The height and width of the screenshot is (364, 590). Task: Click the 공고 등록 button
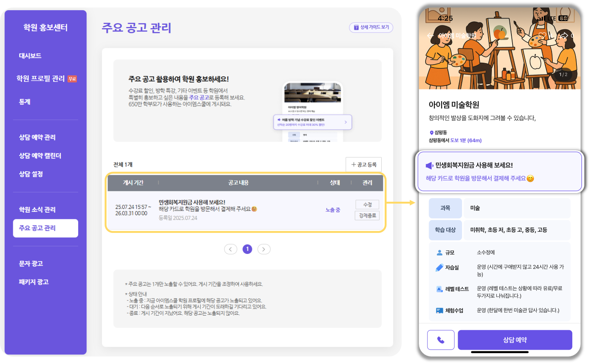pos(364,165)
